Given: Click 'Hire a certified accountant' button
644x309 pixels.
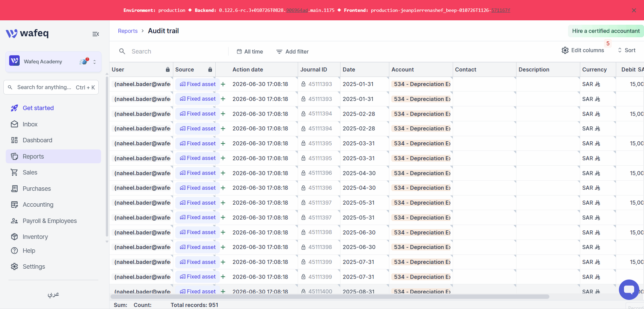Looking at the screenshot, I should click(x=606, y=31).
